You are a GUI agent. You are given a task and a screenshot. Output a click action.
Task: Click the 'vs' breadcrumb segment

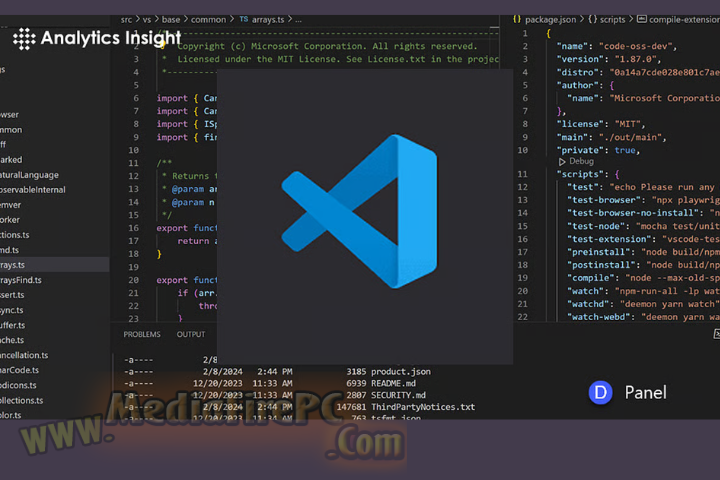point(146,20)
